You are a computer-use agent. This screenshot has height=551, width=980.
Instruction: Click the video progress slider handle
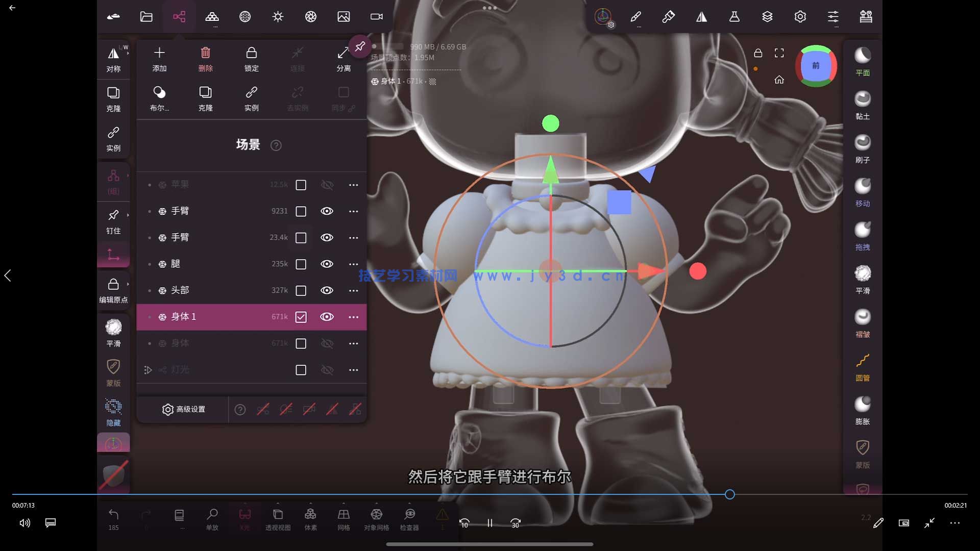point(730,494)
